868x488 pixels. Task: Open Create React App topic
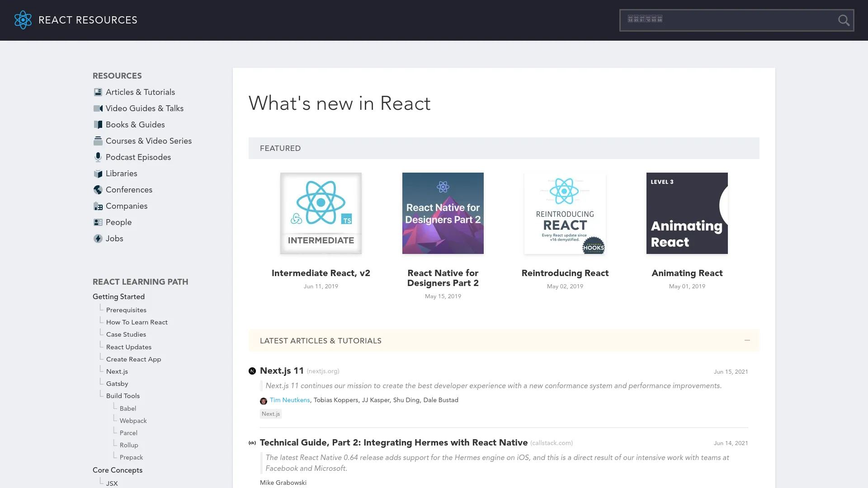pos(134,360)
